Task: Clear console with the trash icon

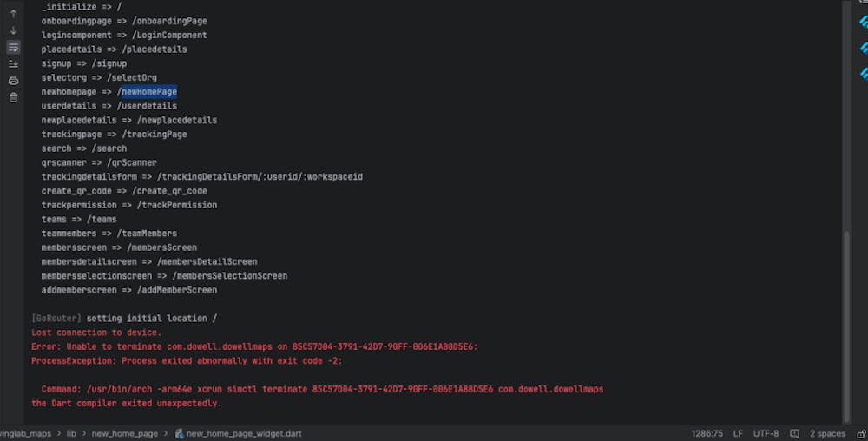Action: click(13, 97)
